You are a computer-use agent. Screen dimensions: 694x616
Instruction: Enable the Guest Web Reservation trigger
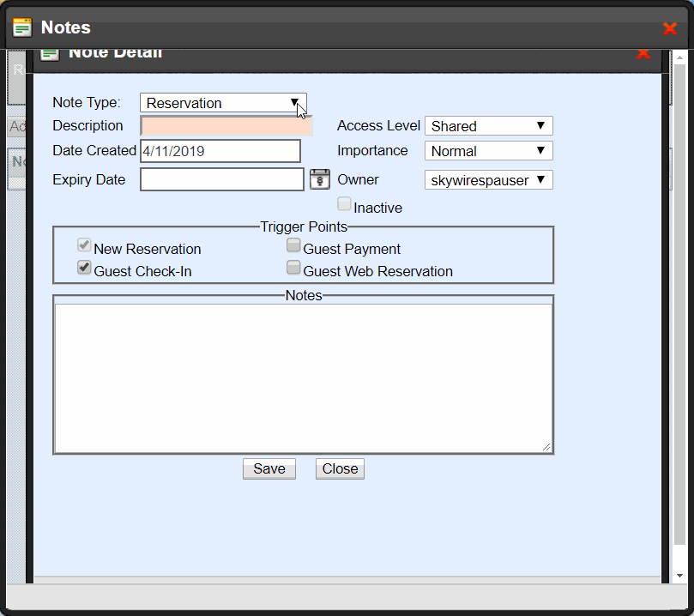pos(293,269)
